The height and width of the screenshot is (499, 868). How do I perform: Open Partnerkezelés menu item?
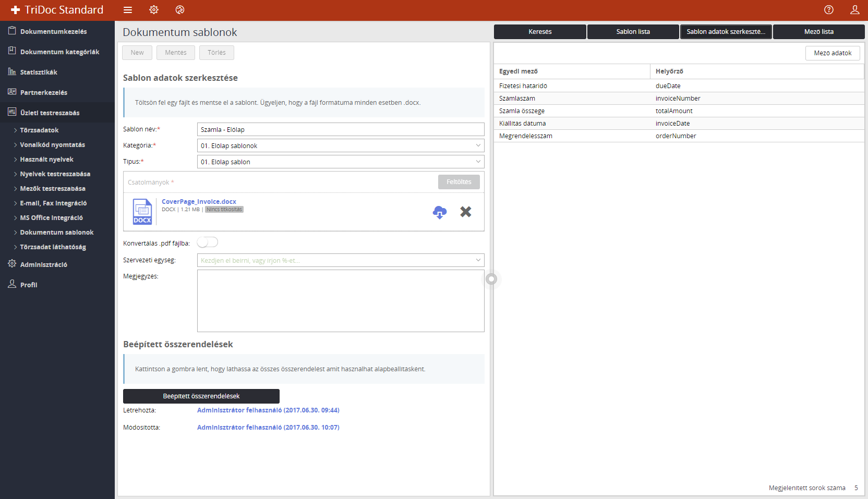coord(44,92)
